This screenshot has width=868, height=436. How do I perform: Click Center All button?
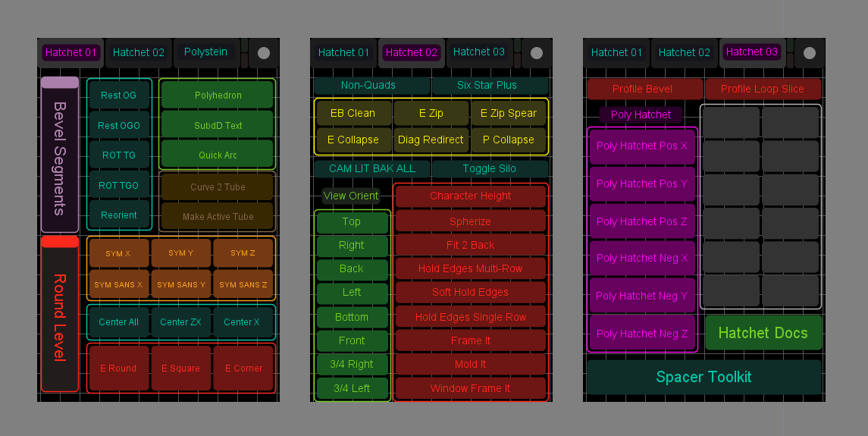coord(118,322)
